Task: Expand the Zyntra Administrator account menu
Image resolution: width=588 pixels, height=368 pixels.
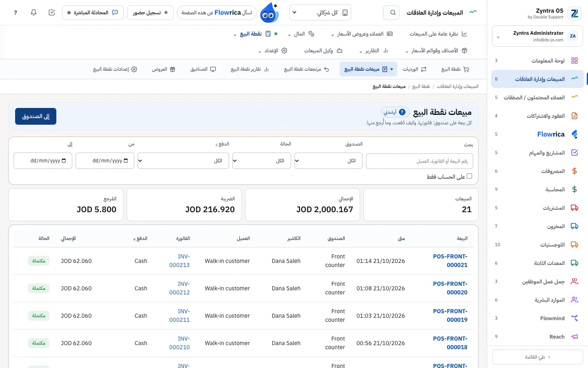Action: pyautogui.click(x=537, y=36)
